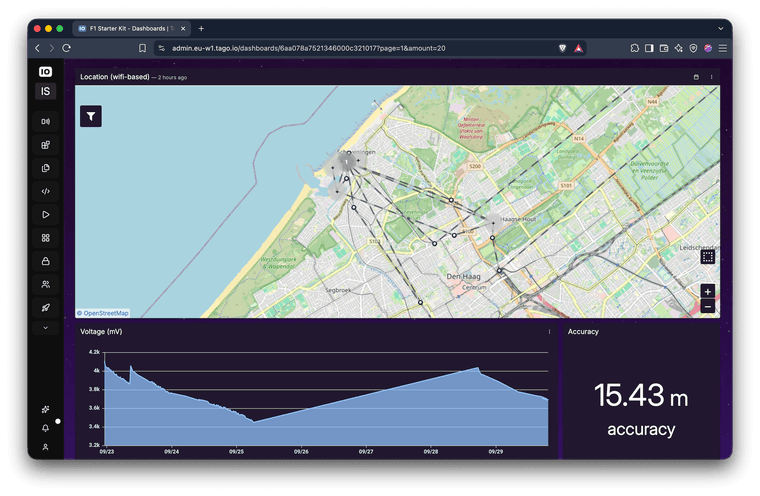760x496 pixels.
Task: Close the F1 Starter Kit tab
Action: point(183,29)
